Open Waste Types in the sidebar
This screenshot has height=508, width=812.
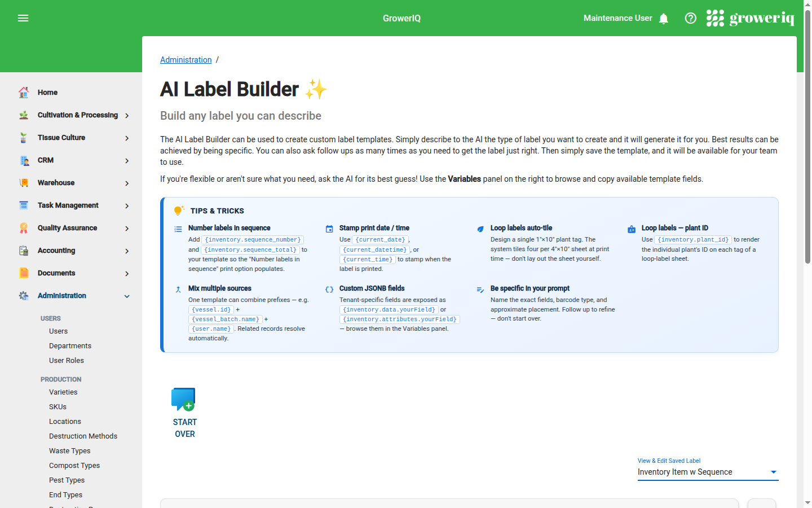[69, 451]
